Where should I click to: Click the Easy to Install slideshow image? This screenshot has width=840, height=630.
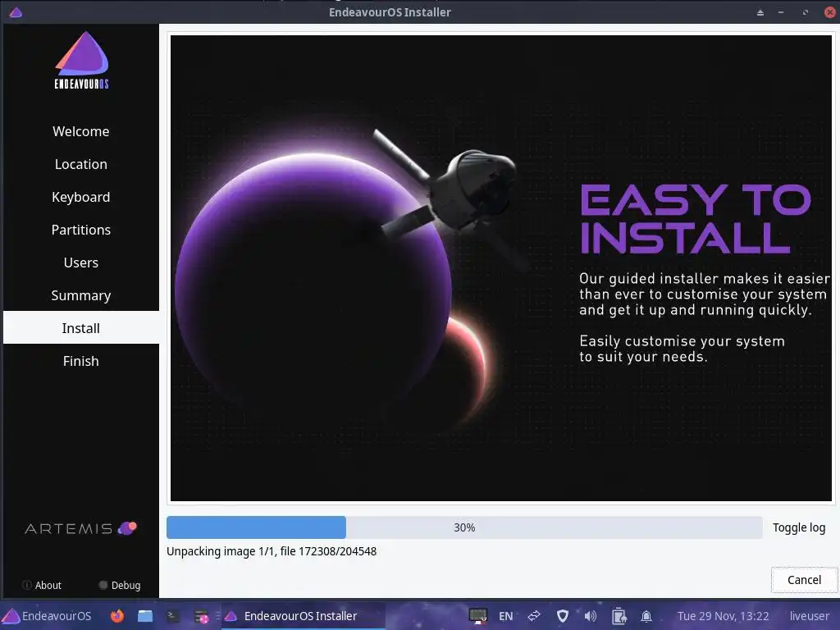coord(501,268)
